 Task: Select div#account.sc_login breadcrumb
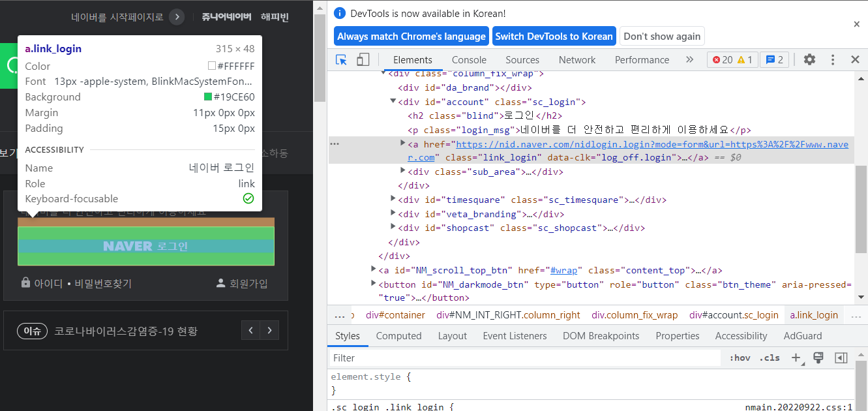(734, 315)
